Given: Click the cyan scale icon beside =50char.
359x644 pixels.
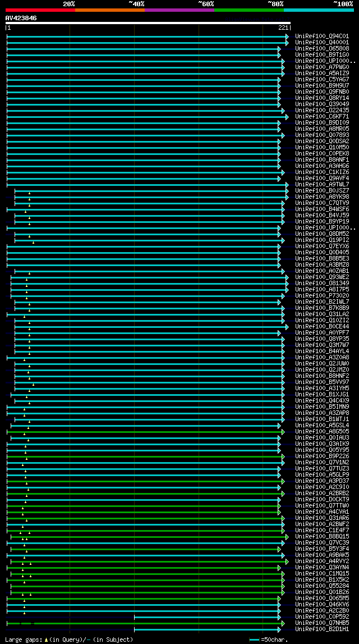Looking at the screenshot, I should coord(254,640).
